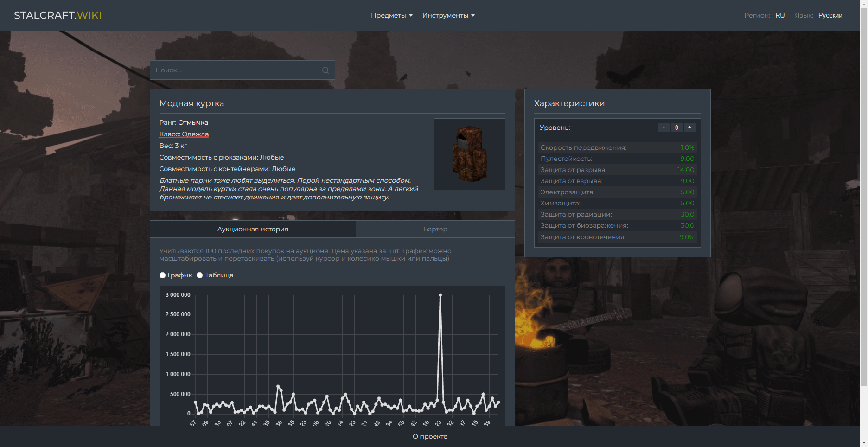868x447 pixels.
Task: Click Совместимость с контейнерами: Любые line
Action: coord(227,169)
